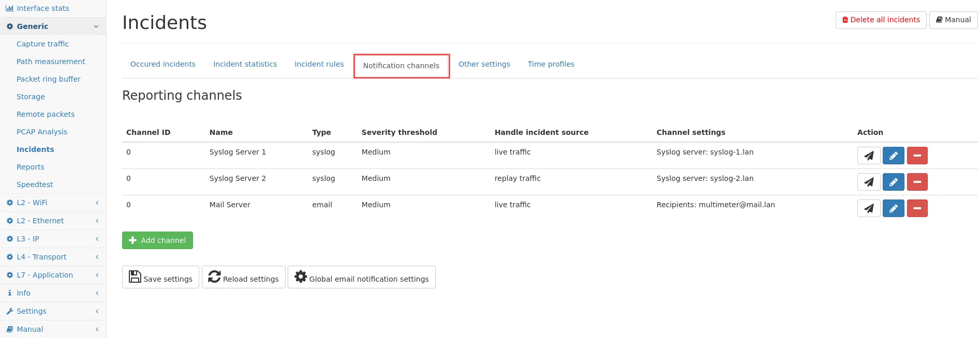The image size is (980, 338).
Task: Remove the Syslog Server 1 channel
Action: pos(917,156)
